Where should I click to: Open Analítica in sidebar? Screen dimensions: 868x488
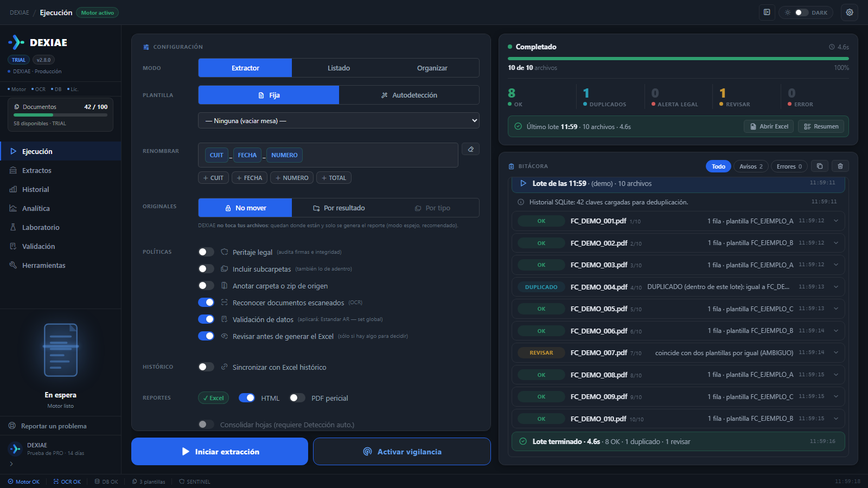tap(60, 208)
